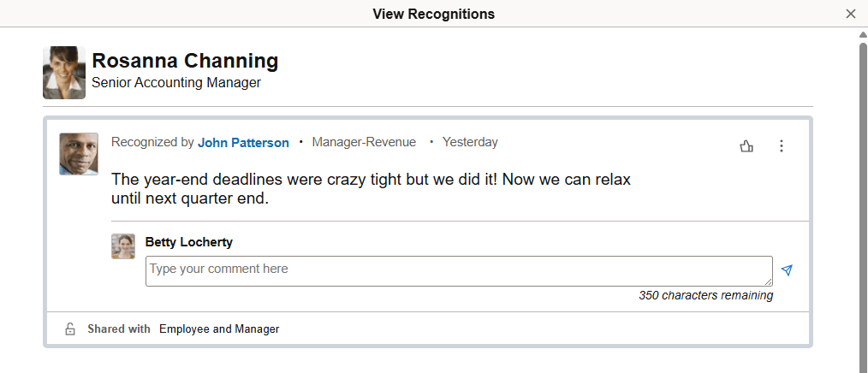868x373 pixels.
Task: Click Betty Locherty's small avatar
Action: pos(123,246)
